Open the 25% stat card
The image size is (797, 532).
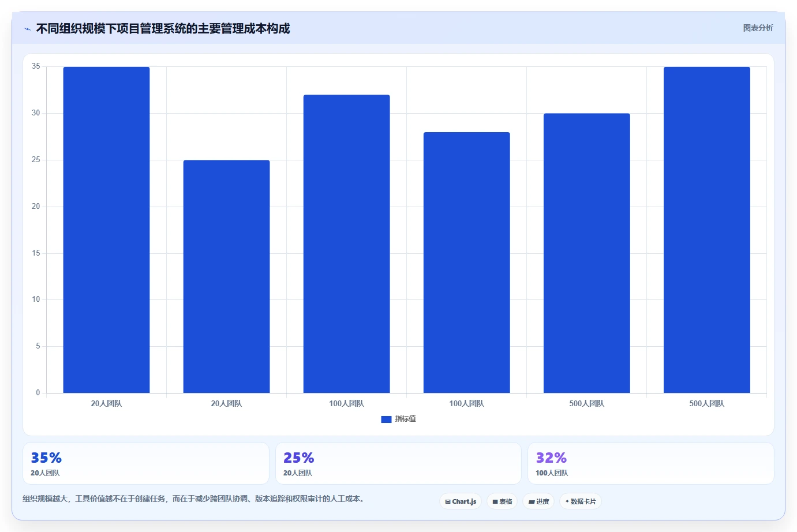click(398, 463)
